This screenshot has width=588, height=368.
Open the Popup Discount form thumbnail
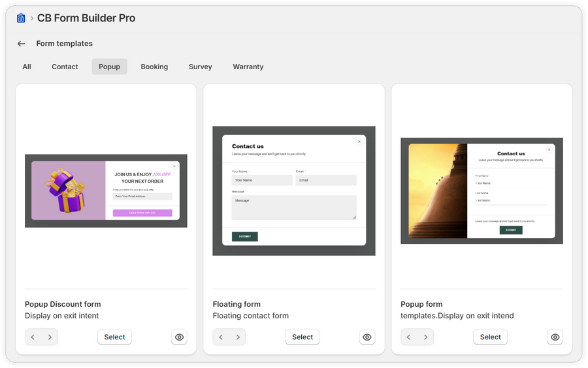pos(106,191)
